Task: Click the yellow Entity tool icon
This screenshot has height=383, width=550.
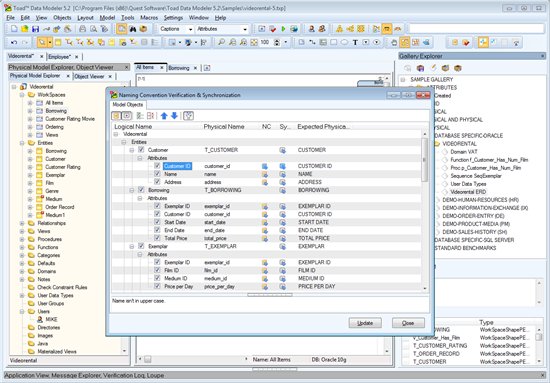Action: [x=58, y=42]
